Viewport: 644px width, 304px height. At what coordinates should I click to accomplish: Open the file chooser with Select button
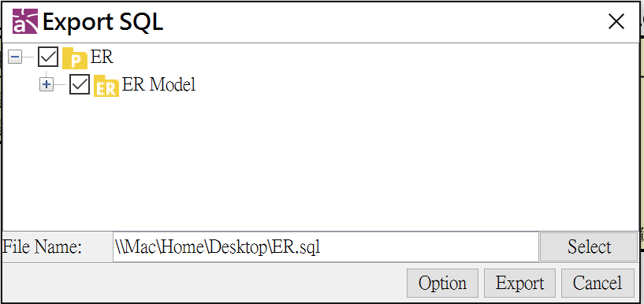coord(589,247)
